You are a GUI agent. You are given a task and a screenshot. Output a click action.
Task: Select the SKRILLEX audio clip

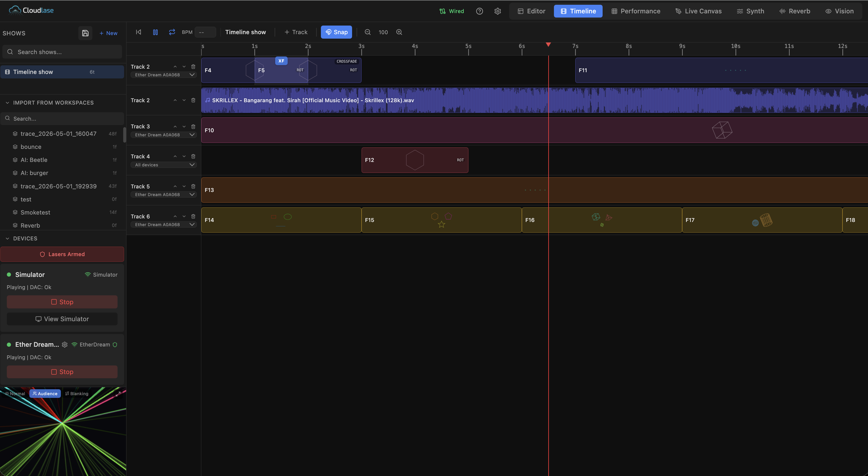(x=534, y=100)
